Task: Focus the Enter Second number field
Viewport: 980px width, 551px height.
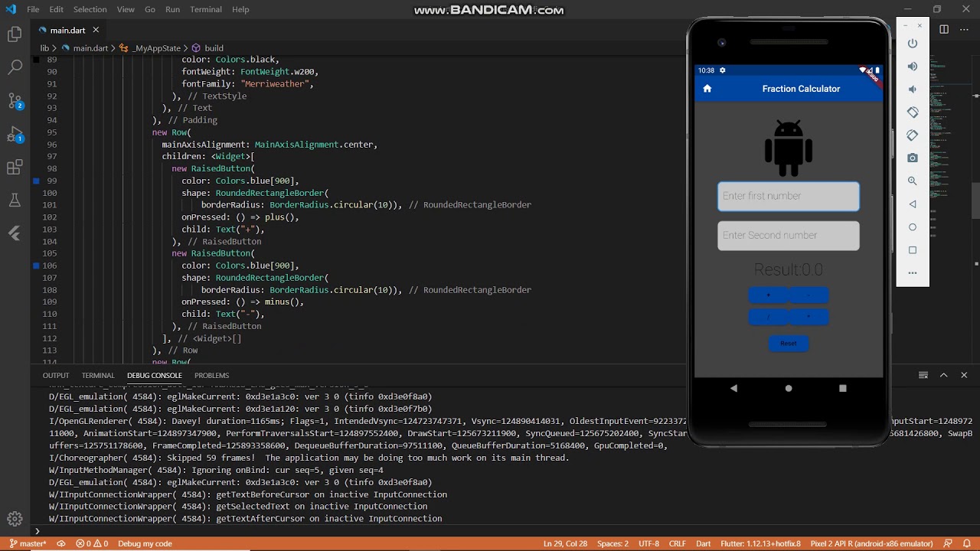Action: click(x=789, y=236)
